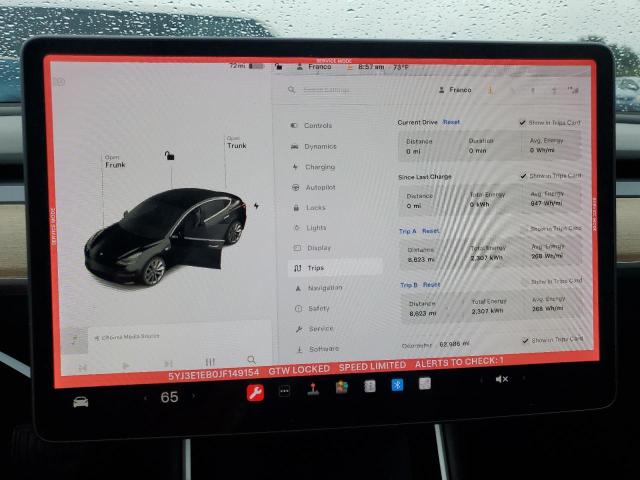Tap the odometer 62,986 mi value
Viewport: 640px width, 480px height.
454,344
